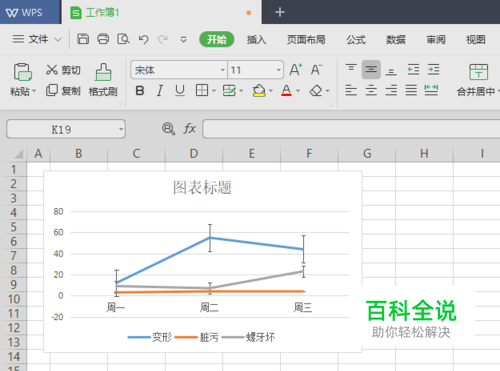This screenshot has height=371, width=500.
Task: Toggle vertical middle alignment
Action: pyautogui.click(x=371, y=69)
